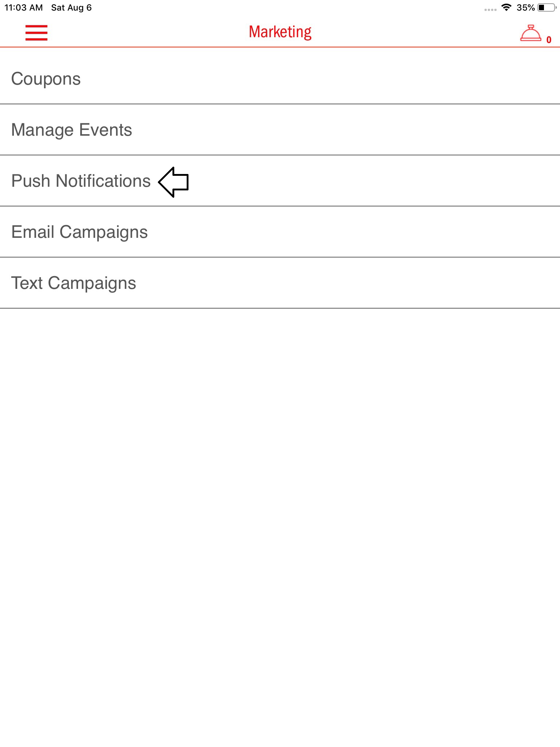560x747 pixels.
Task: Click the 35% battery percentage text
Action: click(x=525, y=8)
